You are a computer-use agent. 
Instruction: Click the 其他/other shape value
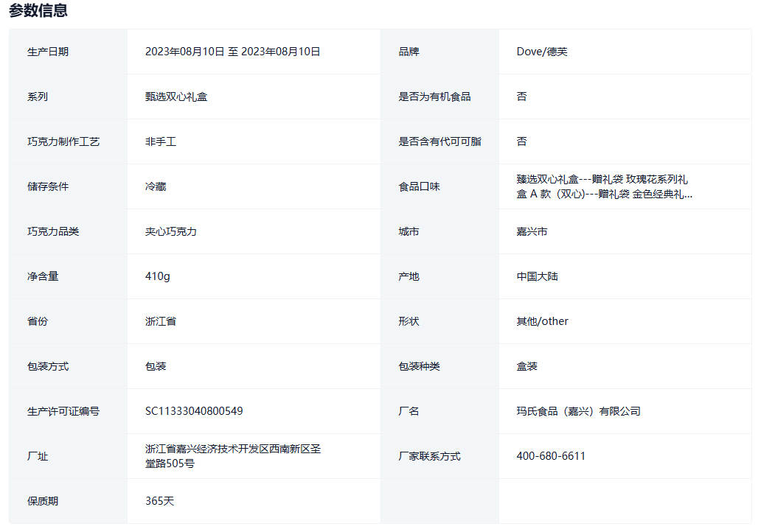[x=542, y=321]
